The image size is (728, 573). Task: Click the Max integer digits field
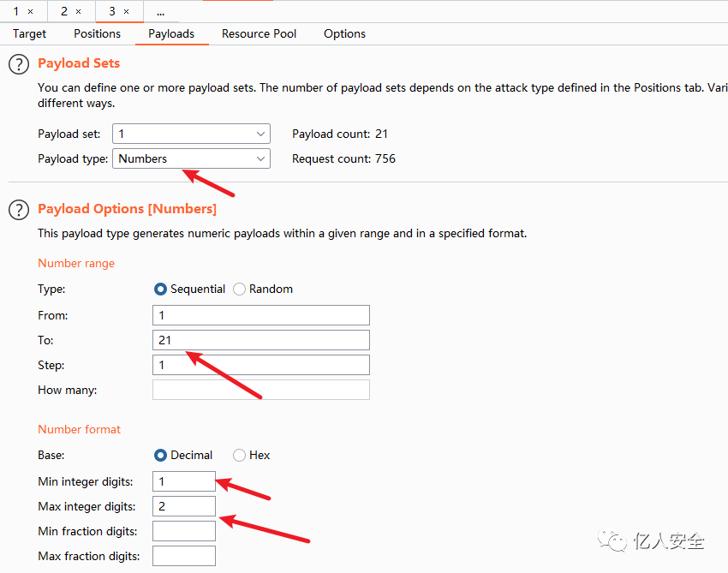click(x=184, y=506)
